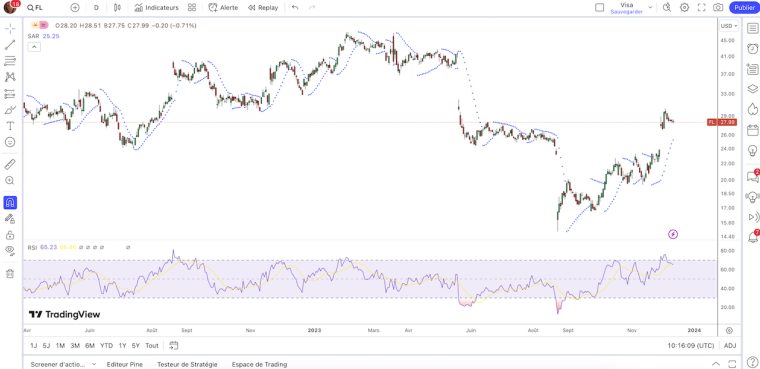Screen dimensions: 760x369
Task: Click the FL 27.99 price label
Action: coord(722,122)
